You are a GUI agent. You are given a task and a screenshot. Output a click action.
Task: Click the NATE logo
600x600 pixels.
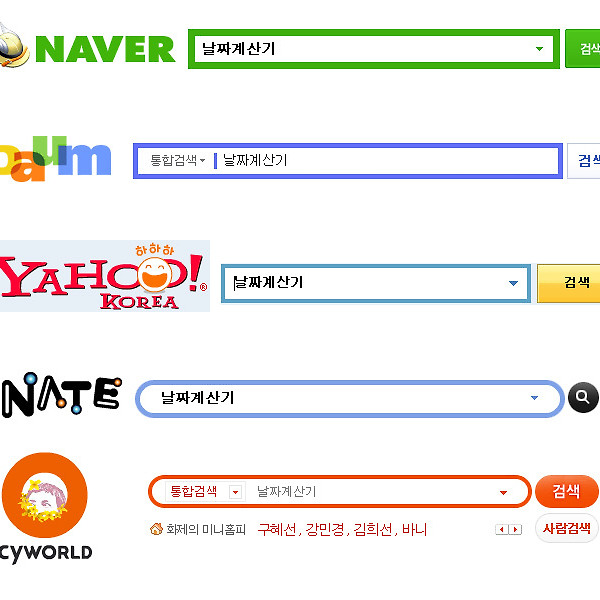coord(62,395)
